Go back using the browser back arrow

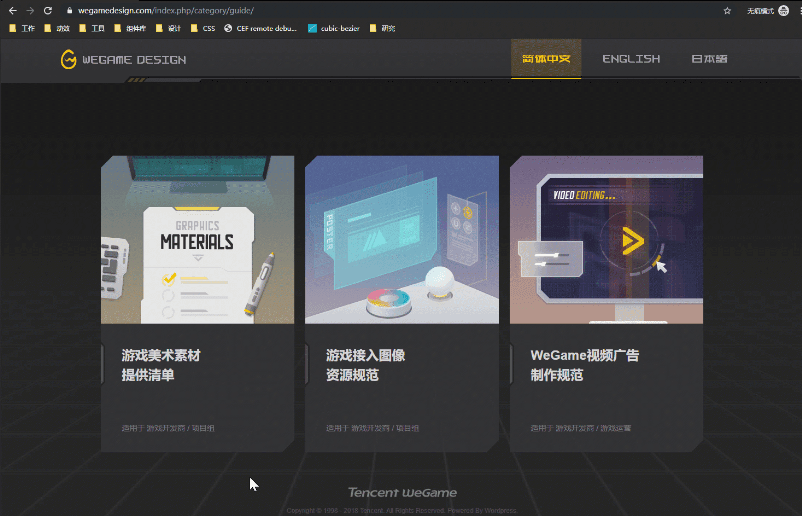13,10
